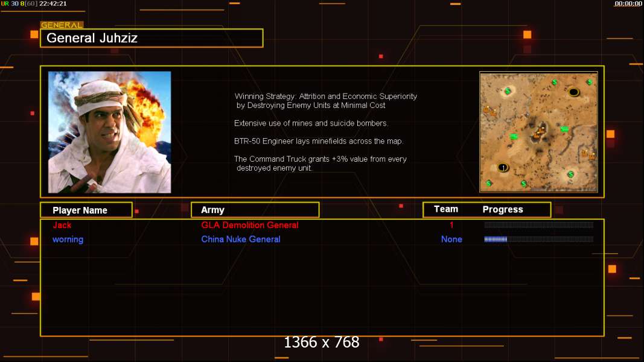Click the Team column header
644x362 pixels.
click(x=446, y=209)
